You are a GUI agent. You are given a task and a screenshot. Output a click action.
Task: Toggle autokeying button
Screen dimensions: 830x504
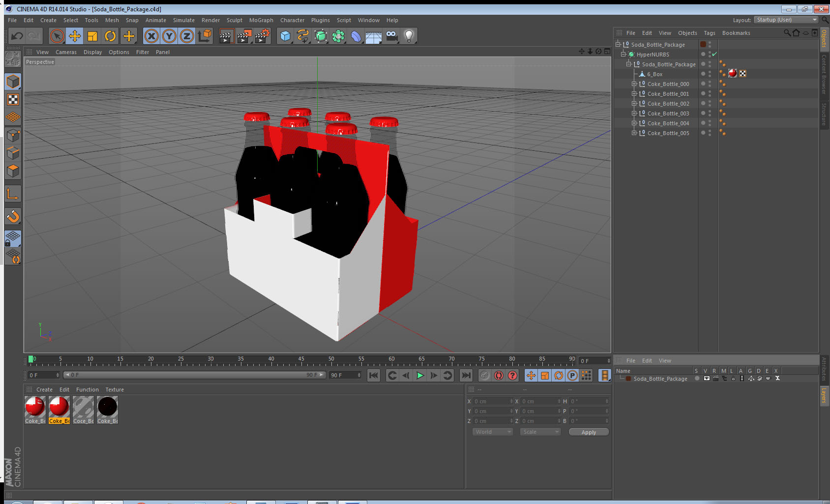tap(499, 375)
